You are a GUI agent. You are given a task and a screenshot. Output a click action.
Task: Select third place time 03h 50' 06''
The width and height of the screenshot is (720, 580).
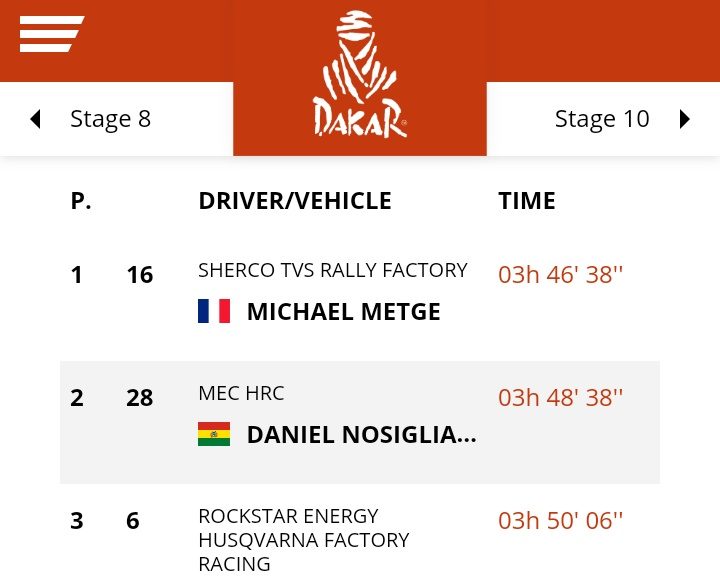[560, 521]
